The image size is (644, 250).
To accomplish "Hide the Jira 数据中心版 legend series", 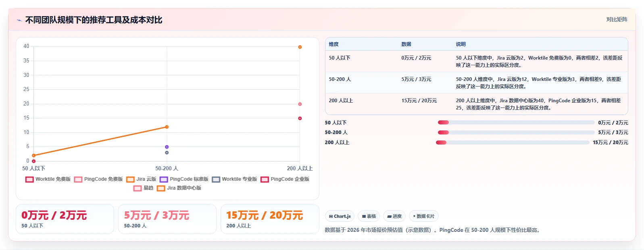I will pyautogui.click(x=179, y=188).
